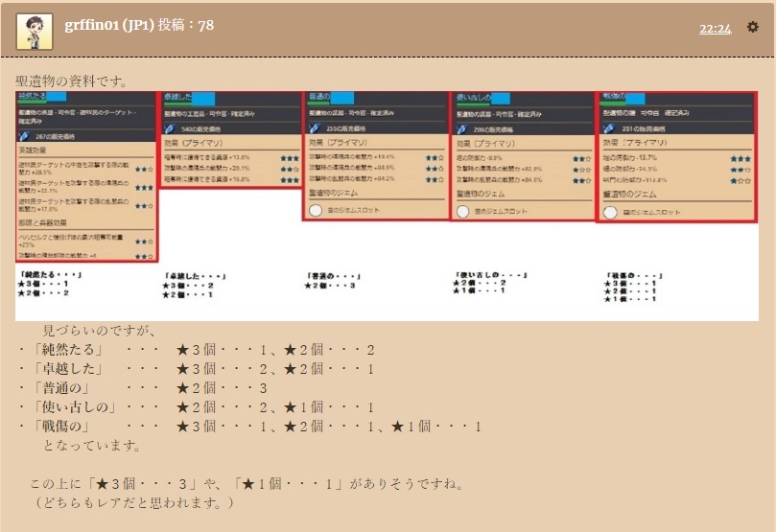Click the 戦傷の relic card title
This screenshot has width=776, height=532.
tap(614, 96)
